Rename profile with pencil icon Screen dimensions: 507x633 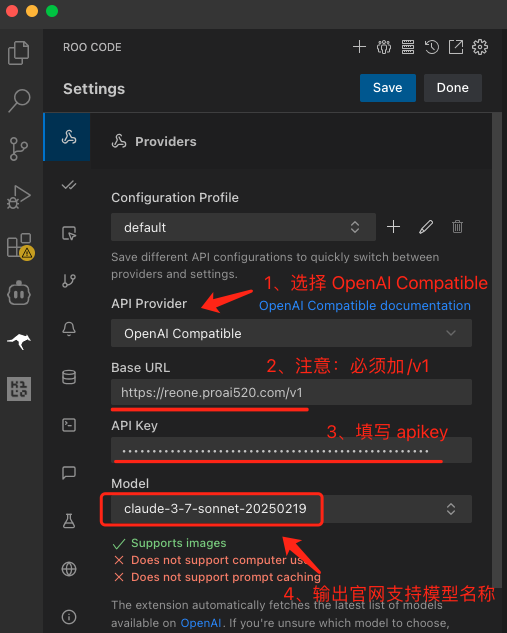[x=426, y=226]
